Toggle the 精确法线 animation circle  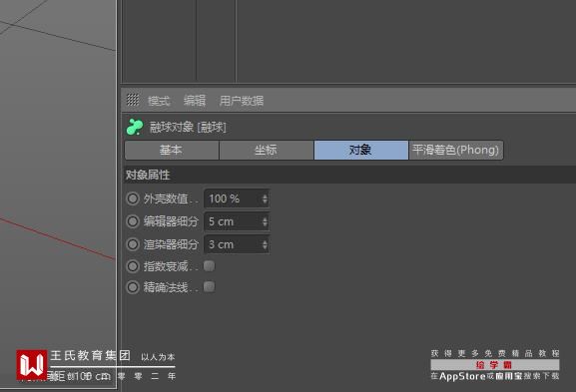pyautogui.click(x=133, y=287)
